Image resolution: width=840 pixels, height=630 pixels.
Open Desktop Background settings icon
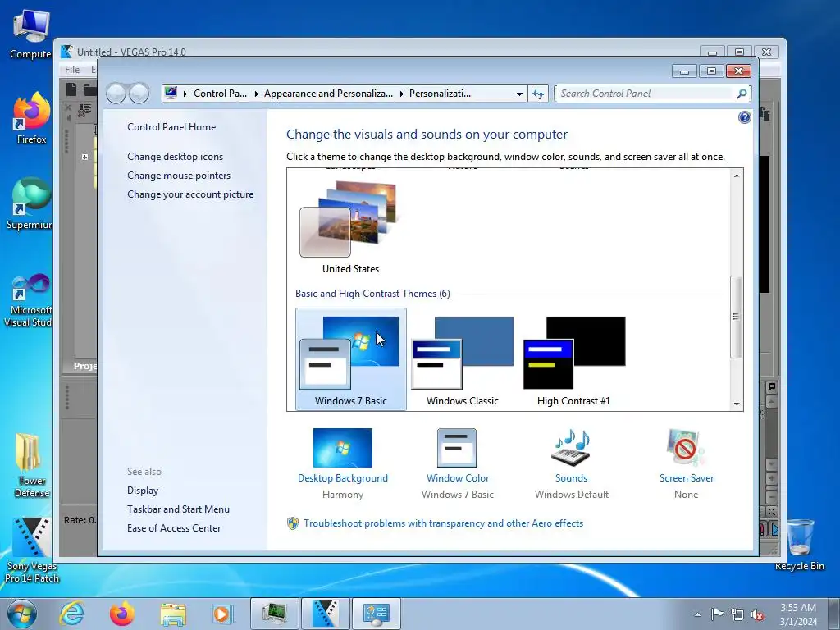pos(343,448)
